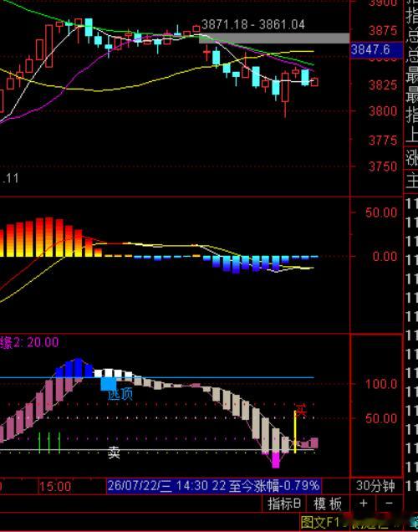
Task: Click the magenta bottom bar in lower indicator
Action: pyautogui.click(x=276, y=460)
